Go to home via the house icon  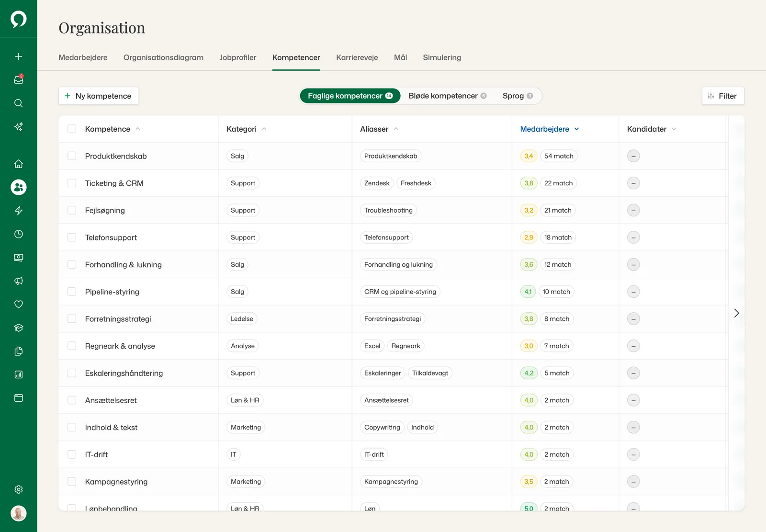click(19, 164)
